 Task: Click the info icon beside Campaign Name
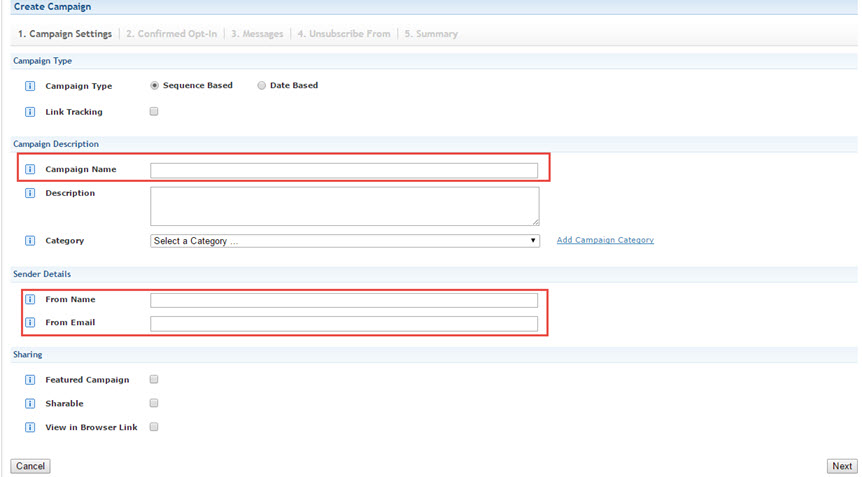(x=30, y=170)
